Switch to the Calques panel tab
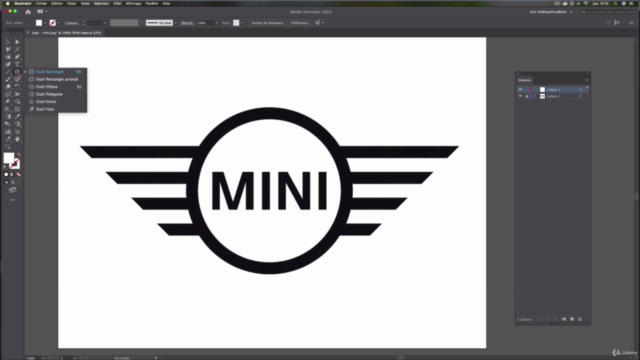Screen dimensions: 640x360 point(524,80)
